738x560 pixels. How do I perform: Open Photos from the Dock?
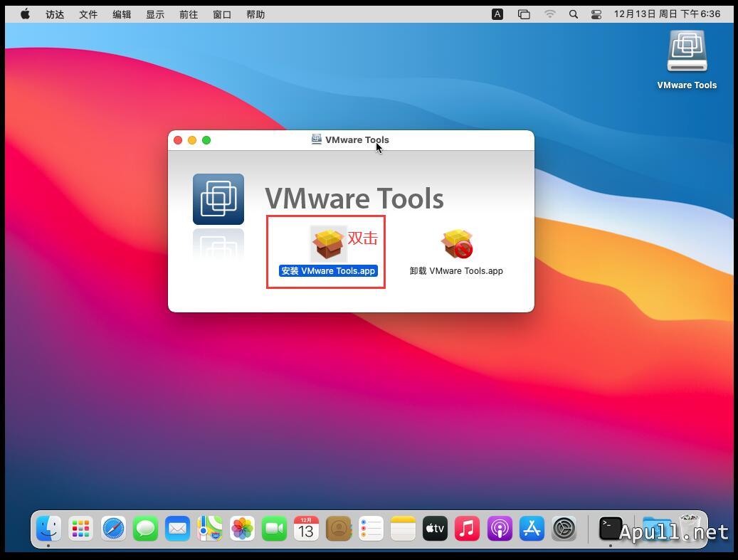coord(242,529)
